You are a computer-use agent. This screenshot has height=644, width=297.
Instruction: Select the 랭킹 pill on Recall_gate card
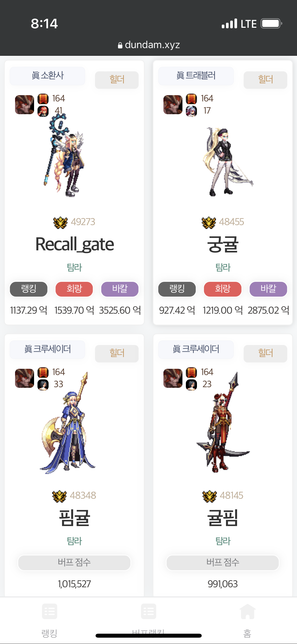coord(29,289)
